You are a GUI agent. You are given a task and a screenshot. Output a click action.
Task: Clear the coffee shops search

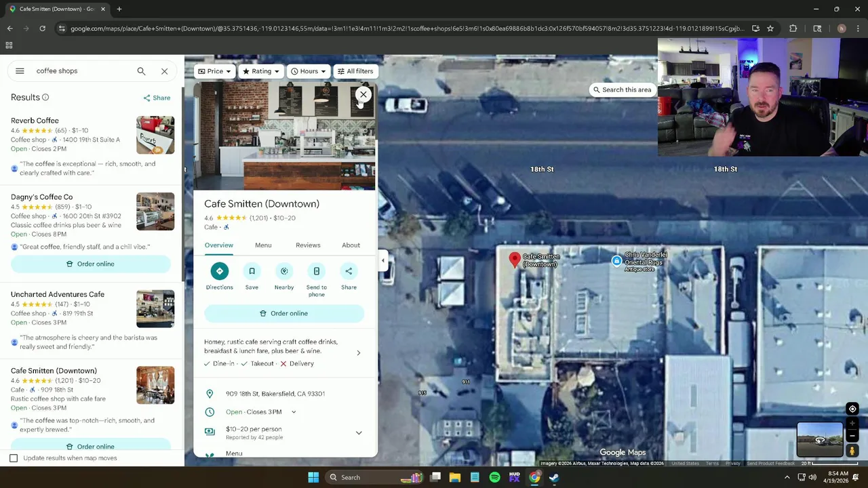tap(164, 71)
